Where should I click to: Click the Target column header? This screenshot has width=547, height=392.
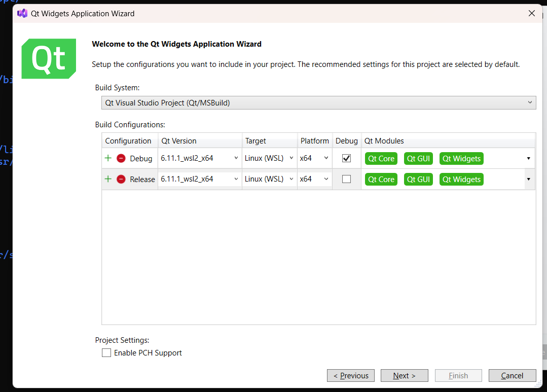[x=270, y=140]
